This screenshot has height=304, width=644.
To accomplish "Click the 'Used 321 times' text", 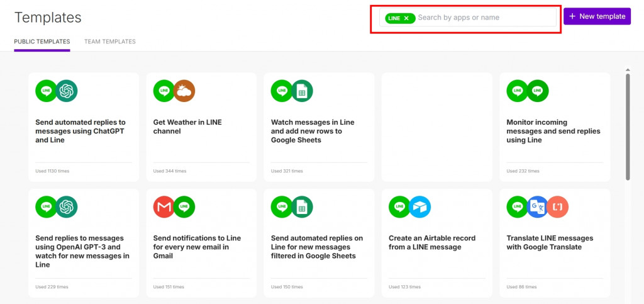I will click(287, 171).
